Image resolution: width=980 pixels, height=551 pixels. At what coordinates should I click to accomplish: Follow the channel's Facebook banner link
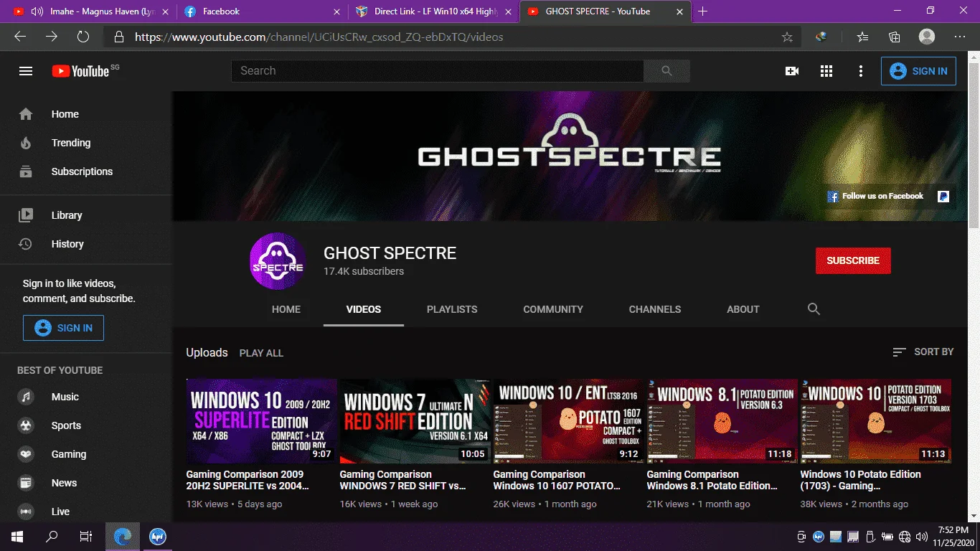point(875,196)
